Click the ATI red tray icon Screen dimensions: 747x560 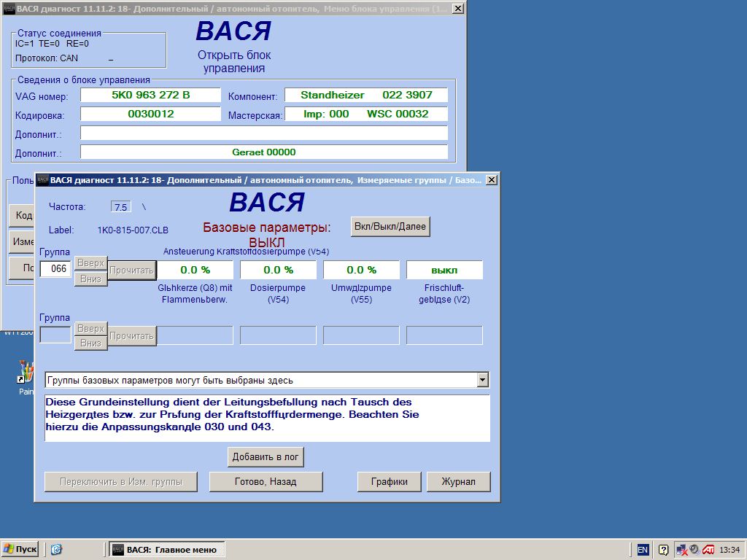pyautogui.click(x=708, y=550)
